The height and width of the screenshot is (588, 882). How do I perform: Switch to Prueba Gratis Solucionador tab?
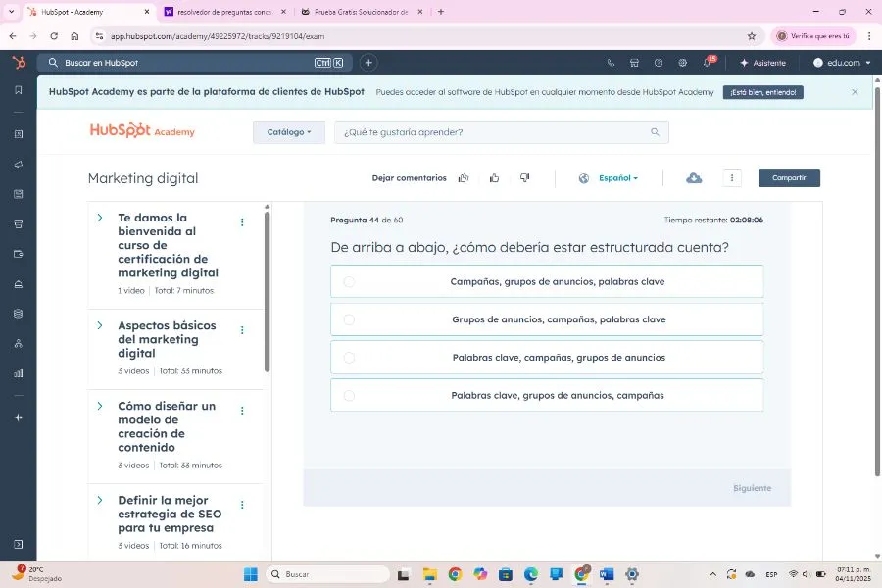point(362,11)
